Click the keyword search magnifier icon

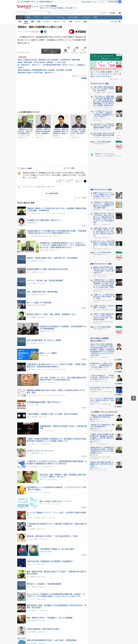coord(49,13)
